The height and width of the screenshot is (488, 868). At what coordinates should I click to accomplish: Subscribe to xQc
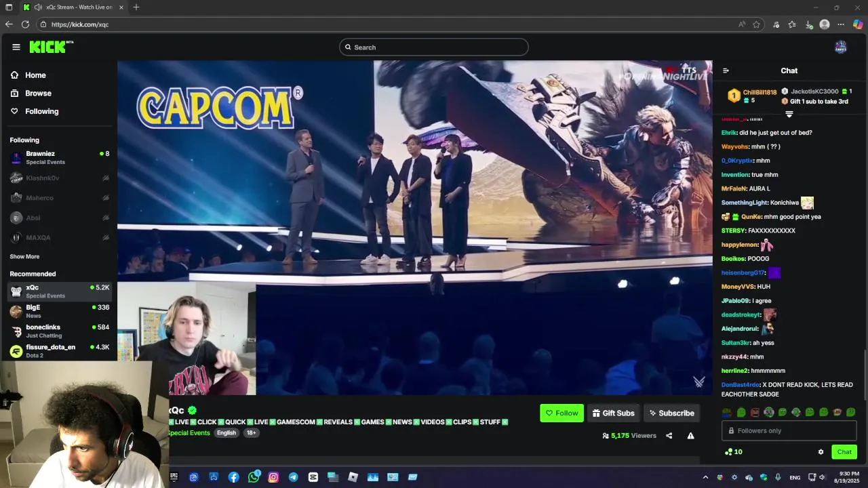tap(671, 413)
